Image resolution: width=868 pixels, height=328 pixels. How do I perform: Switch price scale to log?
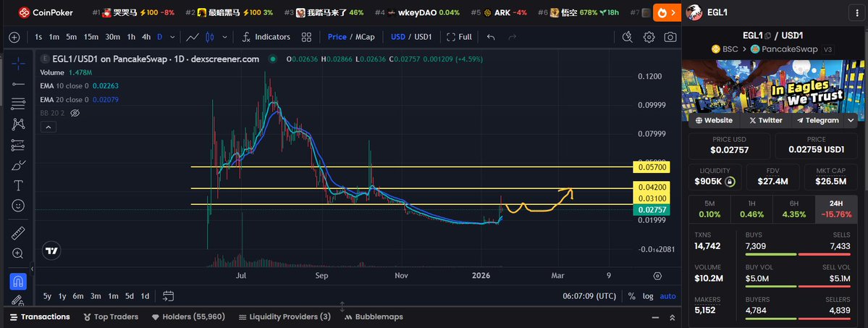tap(647, 296)
